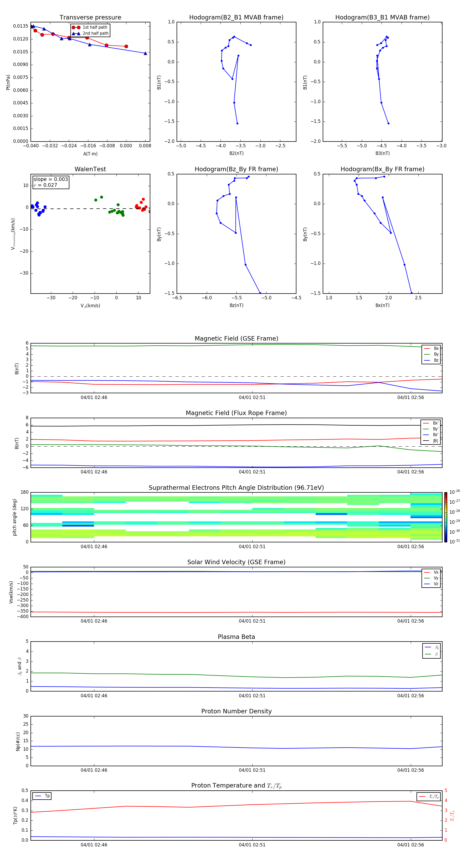Screen dimensions: 473x868
Task: Click '04/01 02:51' tick under GSE magnetic field
Action: (x=252, y=398)
